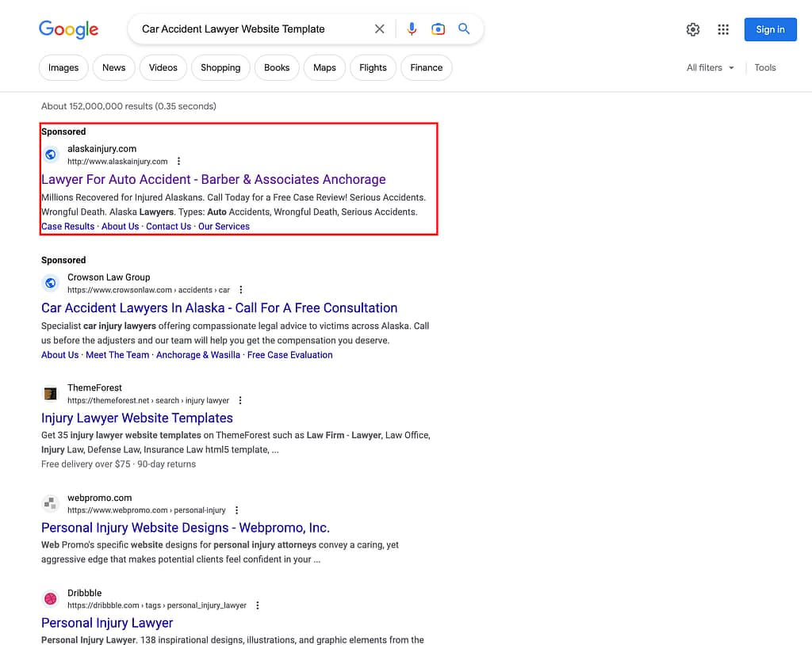Click the dribbble.com tags personal_injury_lawyer URL
812x645 pixels.
coord(157,605)
